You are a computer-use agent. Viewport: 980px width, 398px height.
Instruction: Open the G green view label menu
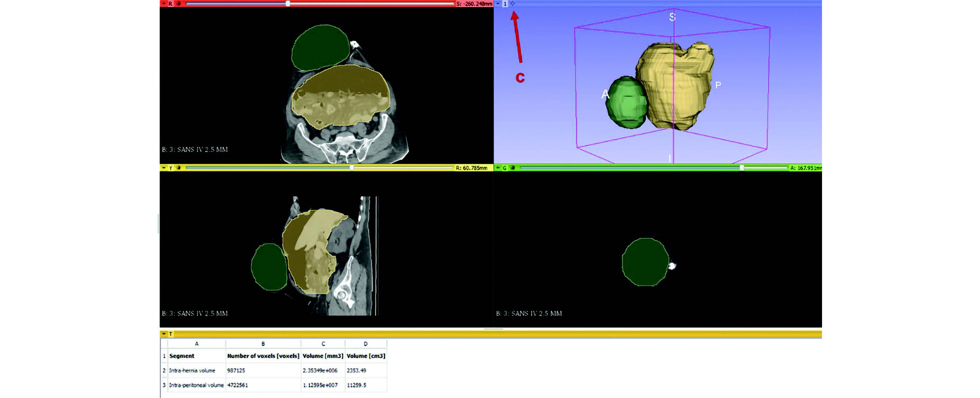504,168
